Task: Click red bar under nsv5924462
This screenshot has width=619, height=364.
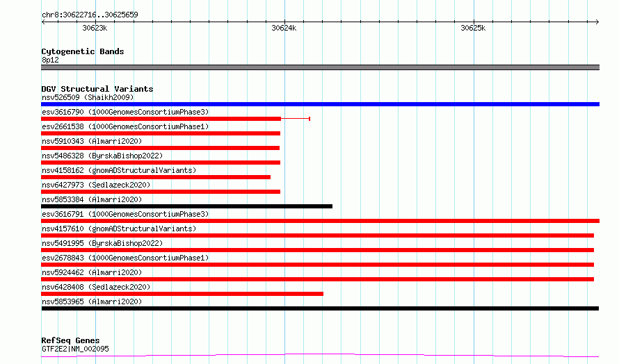Action: pyautogui.click(x=317, y=279)
